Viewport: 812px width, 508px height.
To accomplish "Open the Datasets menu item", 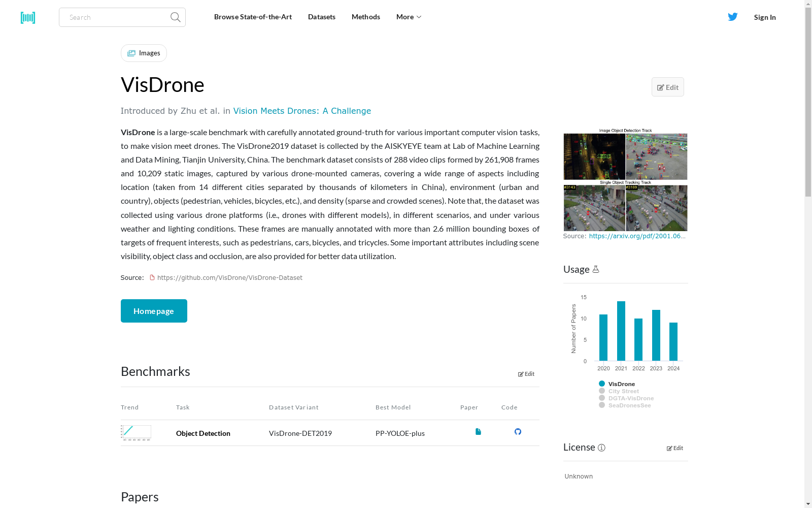I will pos(322,17).
